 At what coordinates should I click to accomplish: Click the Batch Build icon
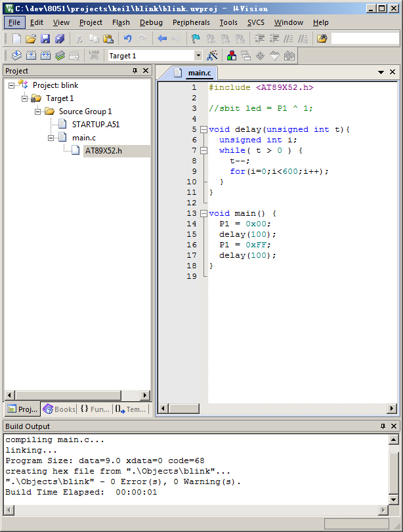[60, 55]
